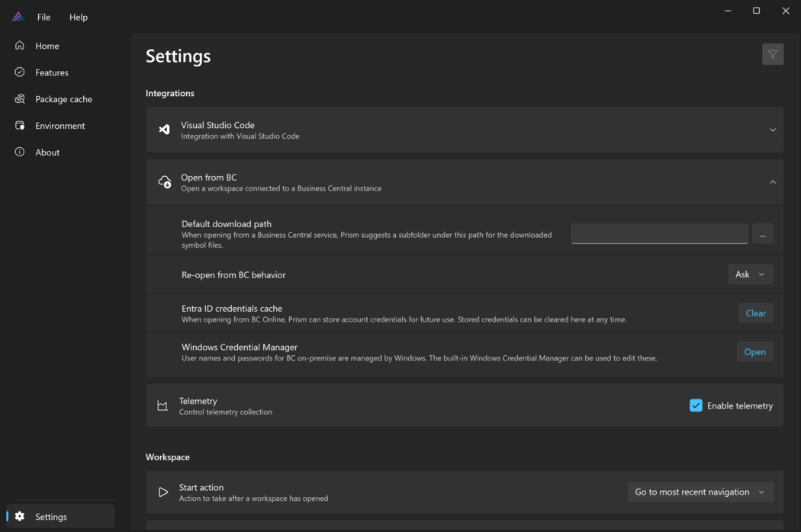Viewport: 801px width, 532px height.
Task: Clear the Entra ID credentials cache
Action: pos(755,313)
